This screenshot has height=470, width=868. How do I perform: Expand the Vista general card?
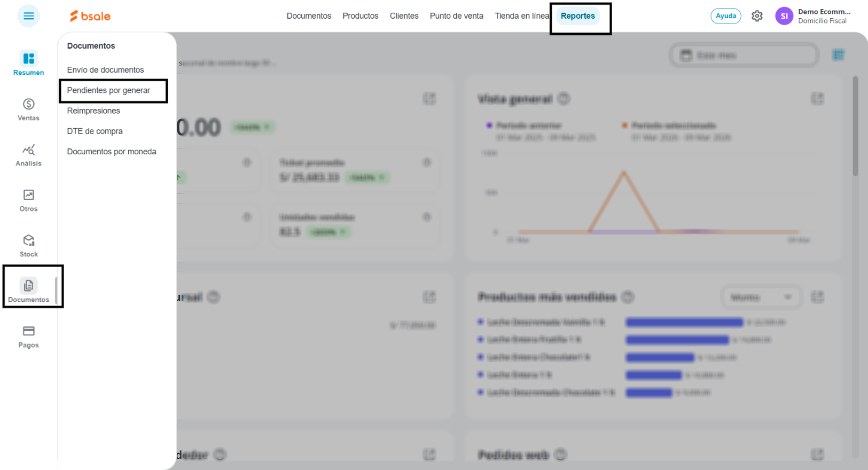tap(817, 98)
